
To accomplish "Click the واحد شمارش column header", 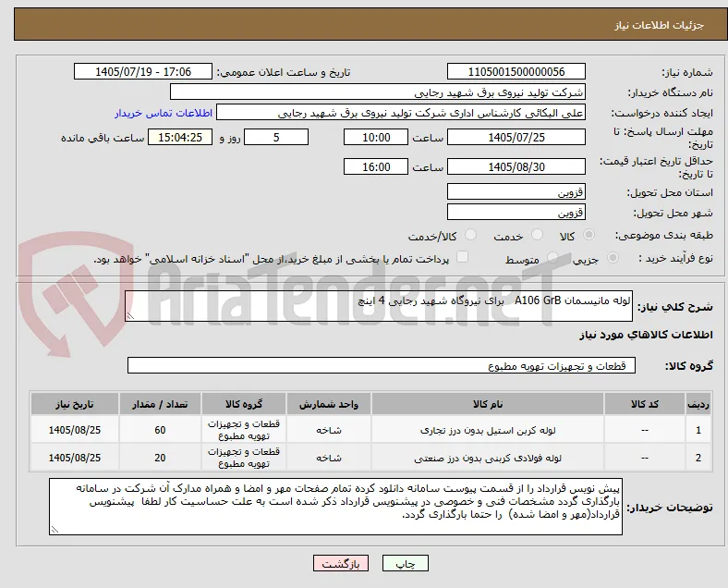I will [329, 404].
